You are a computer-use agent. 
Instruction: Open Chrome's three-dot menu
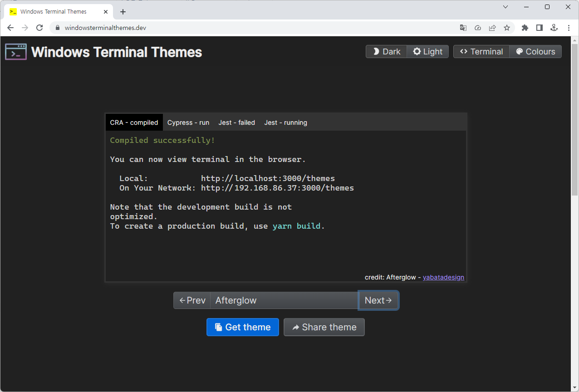569,28
